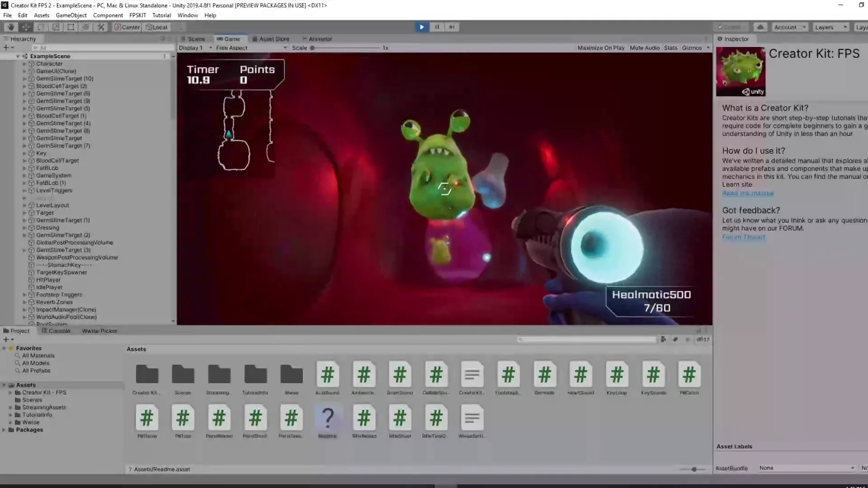Image resolution: width=868 pixels, height=488 pixels.
Task: Click the Step frame icon
Action: click(x=452, y=27)
